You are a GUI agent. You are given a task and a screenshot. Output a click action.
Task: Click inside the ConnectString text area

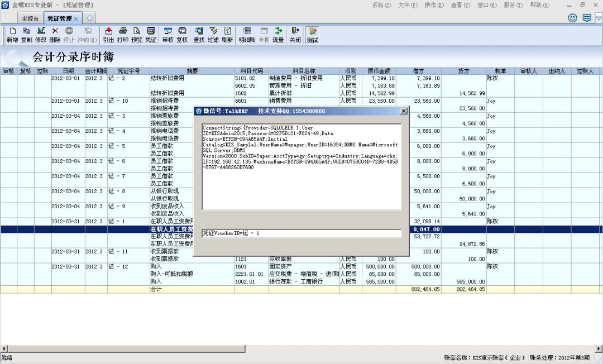pyautogui.click(x=302, y=166)
